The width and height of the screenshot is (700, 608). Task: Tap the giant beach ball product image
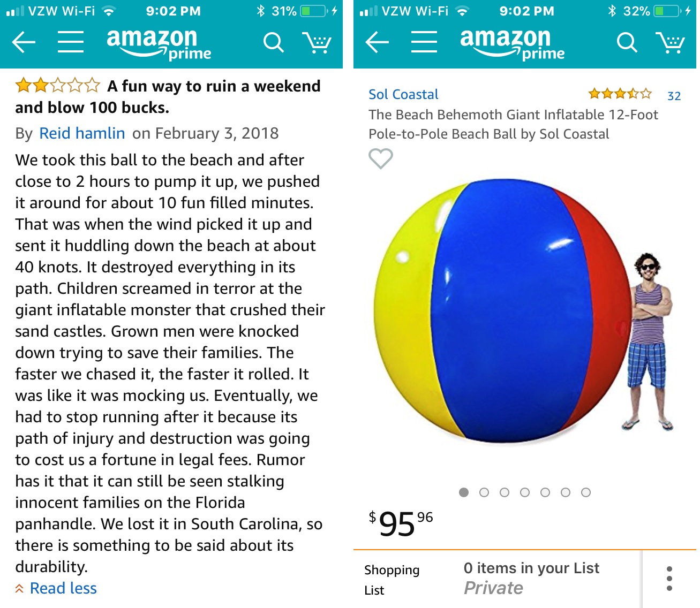(503, 310)
